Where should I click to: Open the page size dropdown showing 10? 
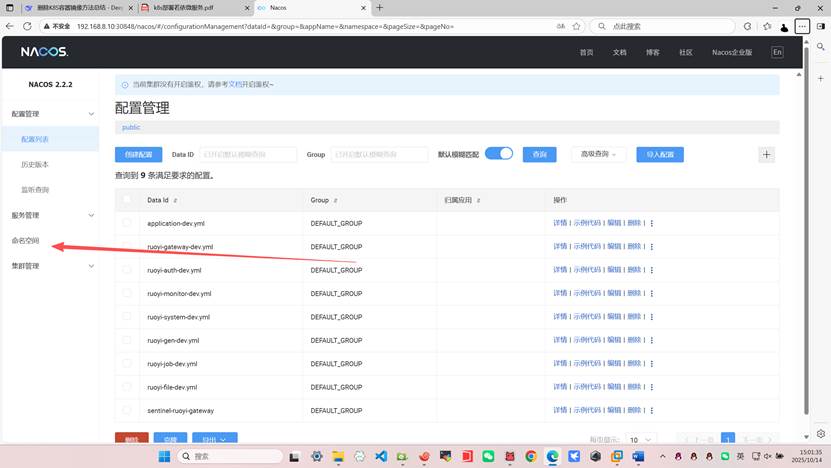[x=640, y=439]
